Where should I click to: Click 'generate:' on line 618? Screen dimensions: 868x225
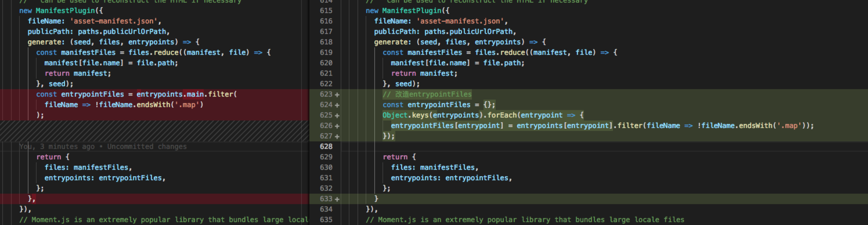coord(393,42)
